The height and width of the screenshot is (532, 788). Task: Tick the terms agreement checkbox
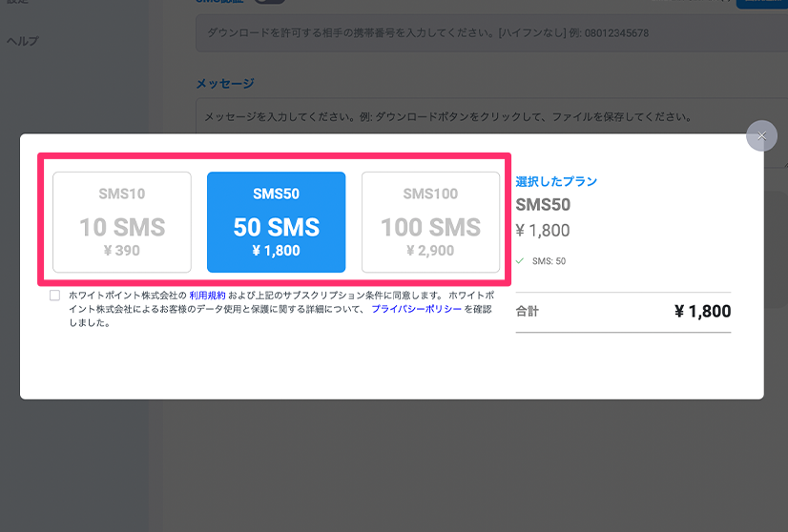[x=55, y=296]
